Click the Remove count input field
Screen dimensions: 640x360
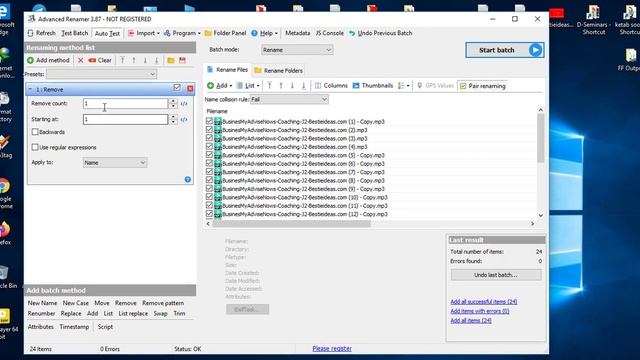click(x=125, y=104)
